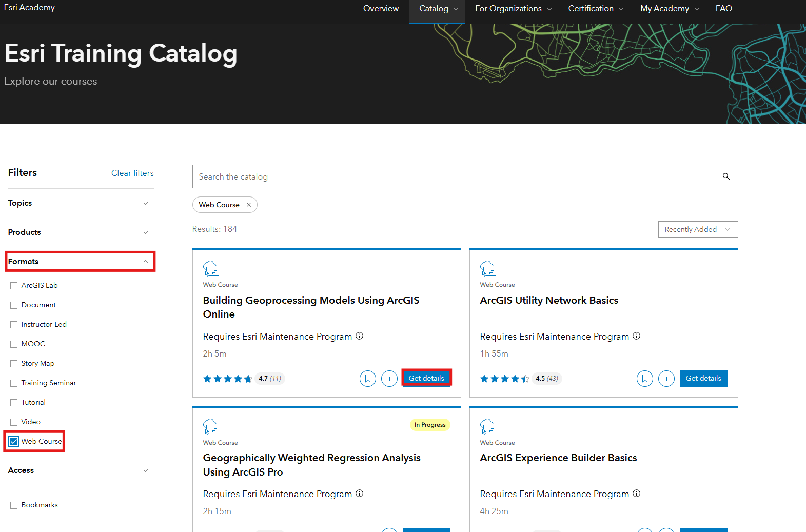The width and height of the screenshot is (806, 532).
Task: Collapse the Formats filter section
Action: 81,262
